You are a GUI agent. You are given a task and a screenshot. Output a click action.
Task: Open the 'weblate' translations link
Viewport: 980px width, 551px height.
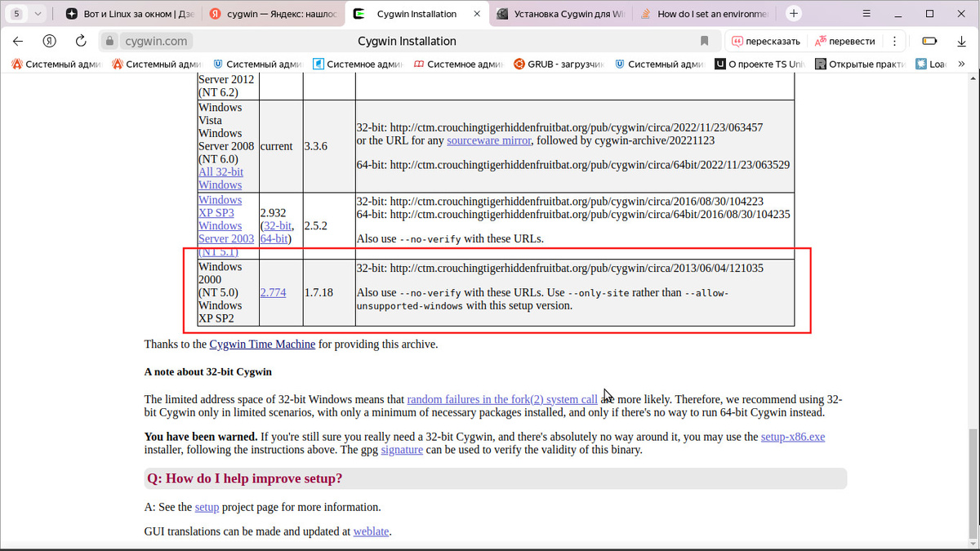[371, 531]
